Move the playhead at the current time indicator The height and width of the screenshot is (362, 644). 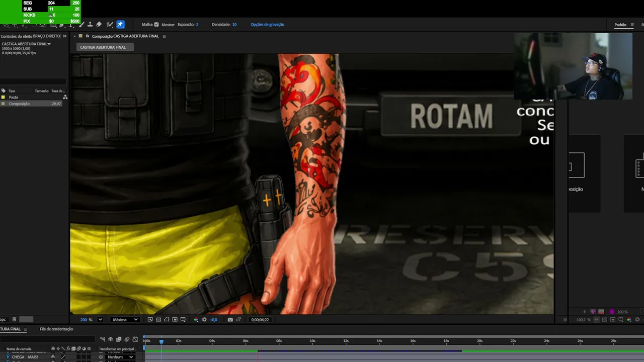coord(162,341)
